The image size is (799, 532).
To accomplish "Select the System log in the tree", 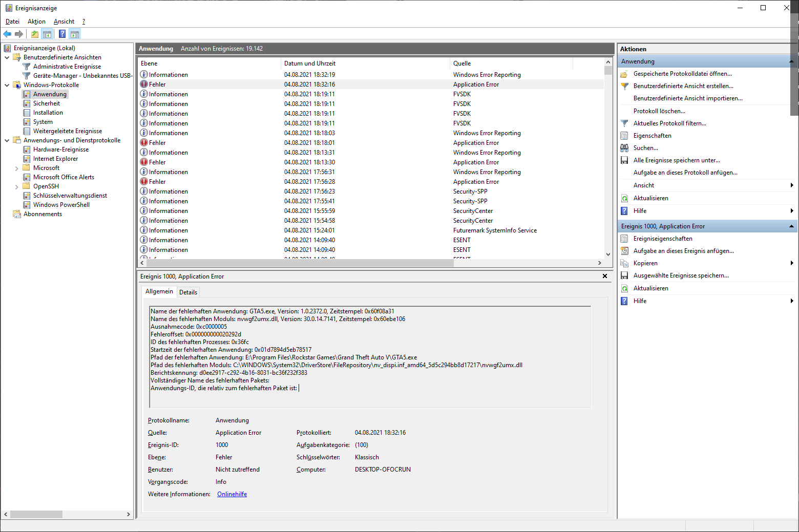I will click(x=43, y=122).
